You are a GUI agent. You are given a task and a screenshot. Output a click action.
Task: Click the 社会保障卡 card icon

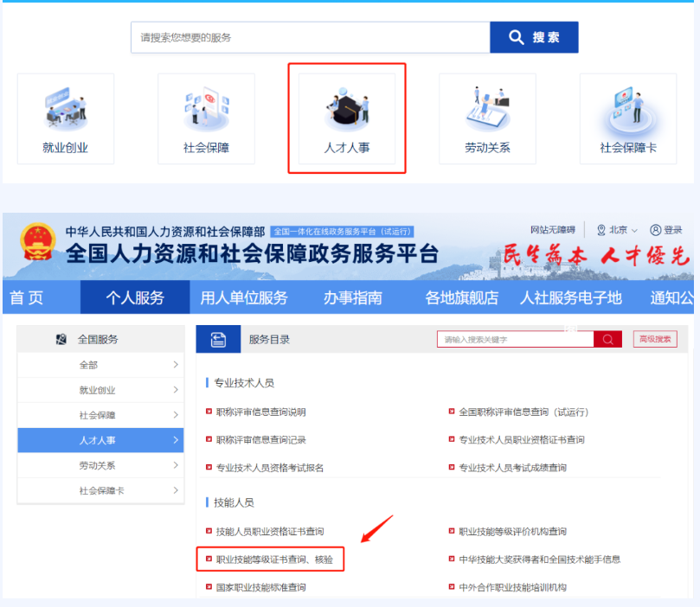click(628, 110)
